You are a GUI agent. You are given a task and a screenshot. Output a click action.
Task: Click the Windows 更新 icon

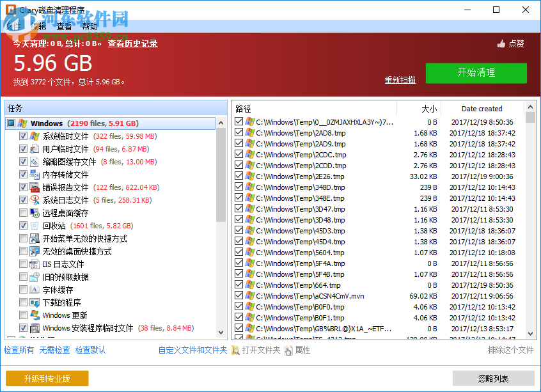[x=33, y=315]
